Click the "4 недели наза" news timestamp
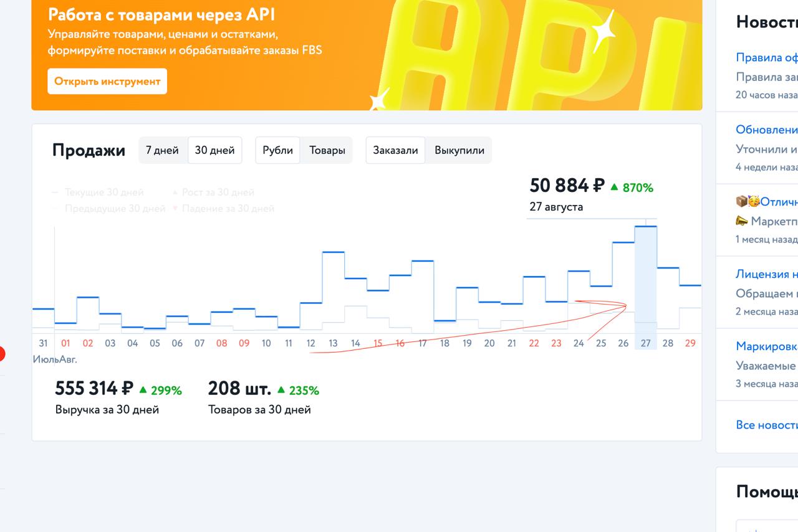798x532 pixels. [x=767, y=168]
